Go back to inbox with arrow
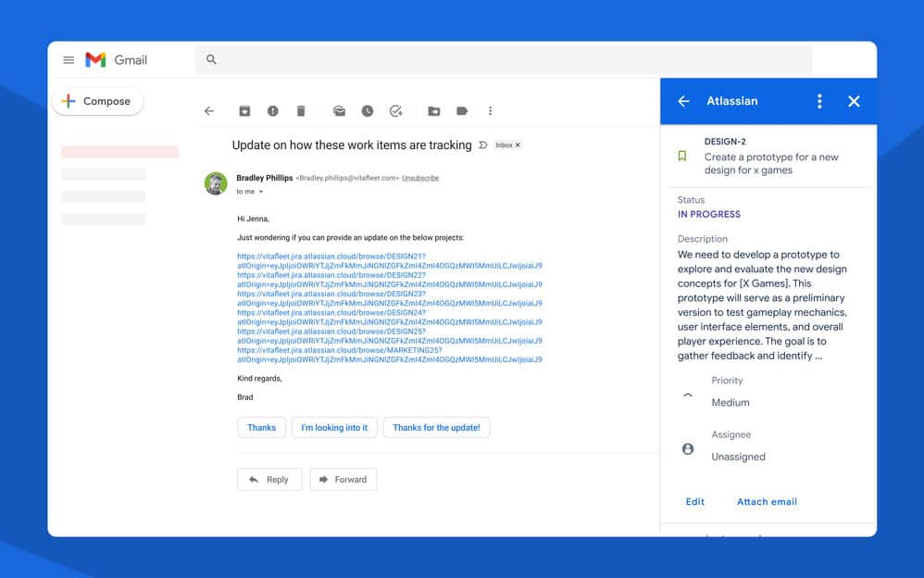The width and height of the screenshot is (924, 578). [209, 111]
